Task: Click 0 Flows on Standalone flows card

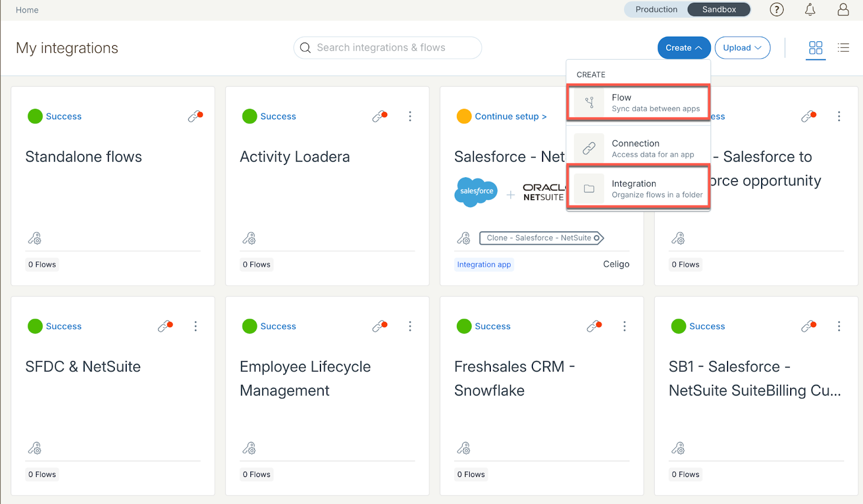Action: [42, 264]
